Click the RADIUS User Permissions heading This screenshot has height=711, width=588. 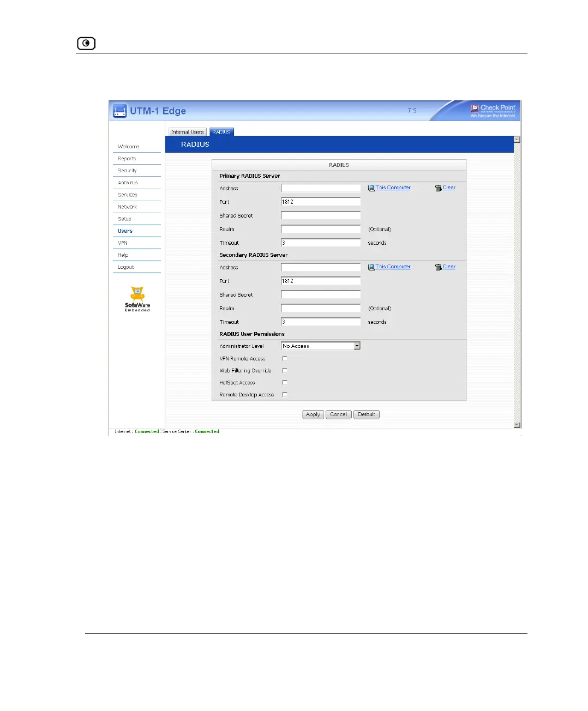tap(252, 334)
